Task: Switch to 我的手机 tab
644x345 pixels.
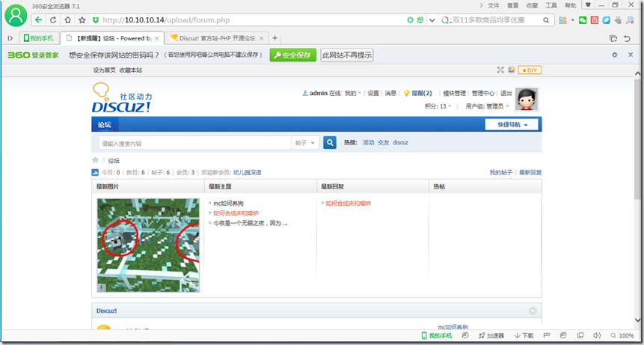Action: click(39, 38)
